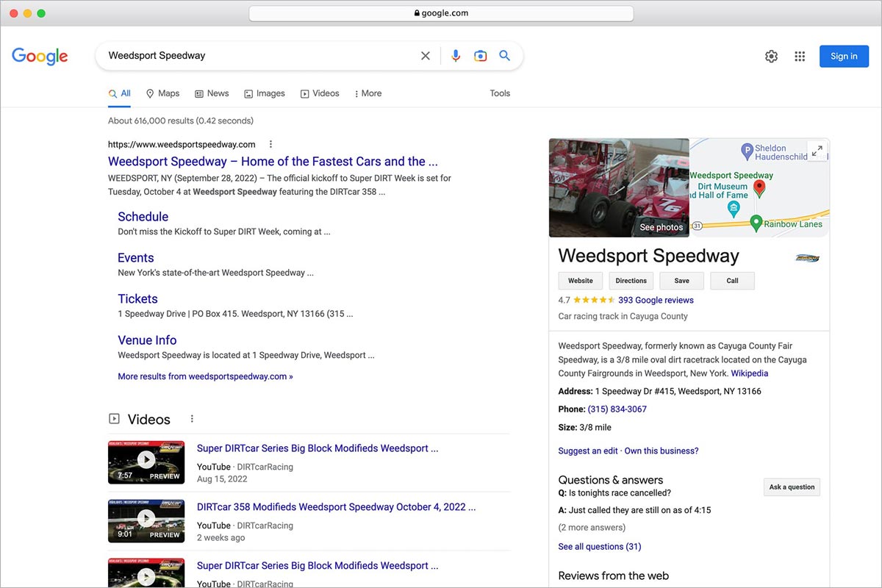Click the blue magnifier search icon

(505, 56)
